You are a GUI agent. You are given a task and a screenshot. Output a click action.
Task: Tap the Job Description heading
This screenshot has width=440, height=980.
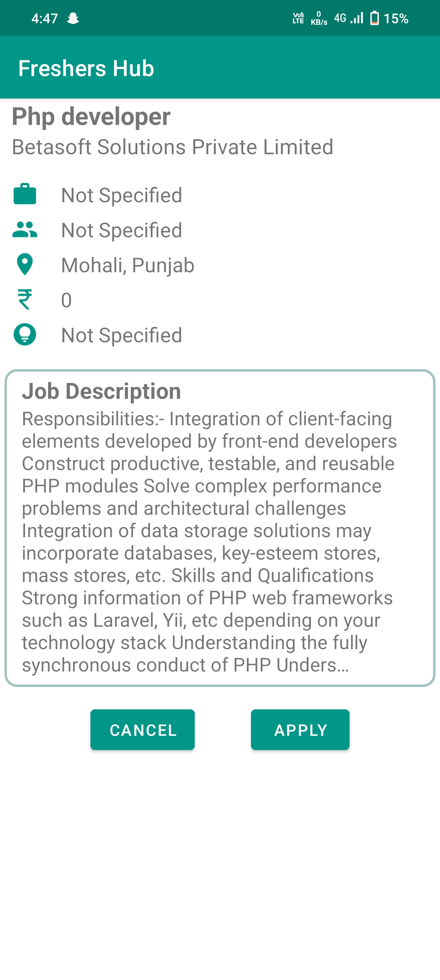101,391
